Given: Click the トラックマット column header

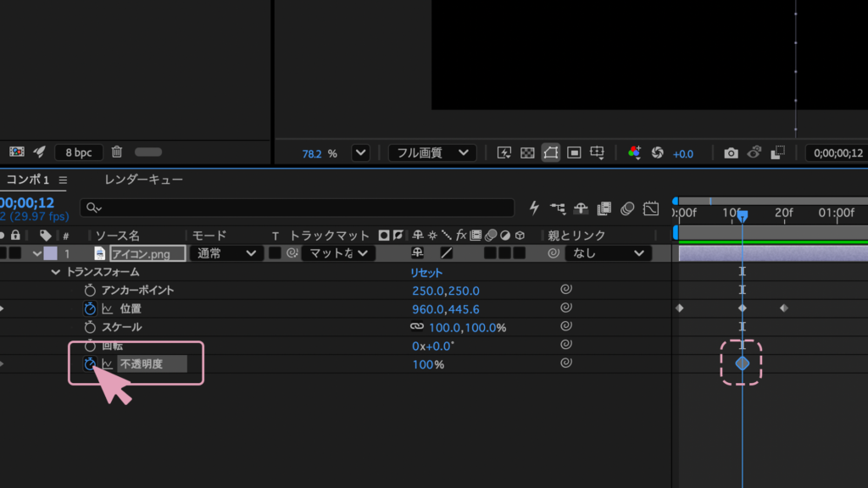Looking at the screenshot, I should (x=329, y=236).
